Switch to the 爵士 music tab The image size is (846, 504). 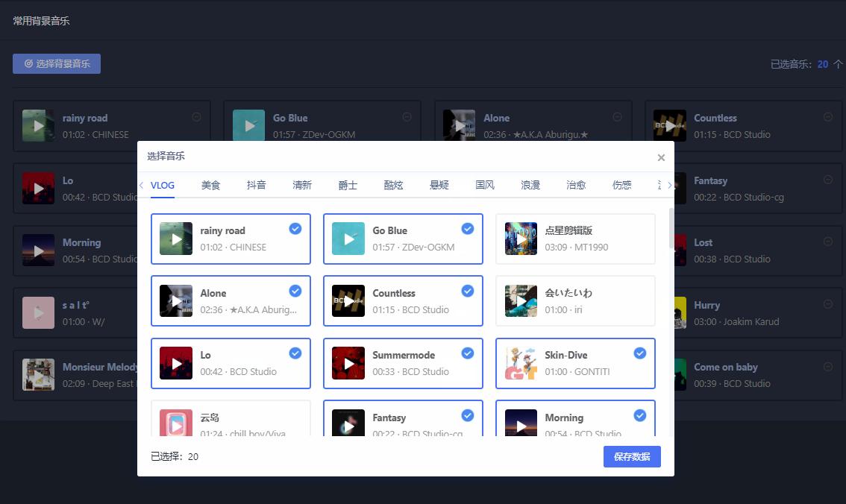pyautogui.click(x=348, y=184)
